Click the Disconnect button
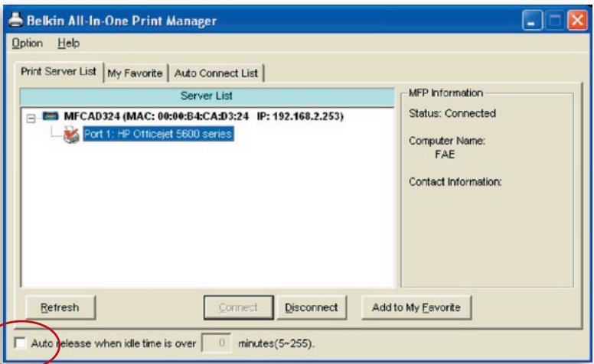The image size is (594, 364). click(x=312, y=307)
